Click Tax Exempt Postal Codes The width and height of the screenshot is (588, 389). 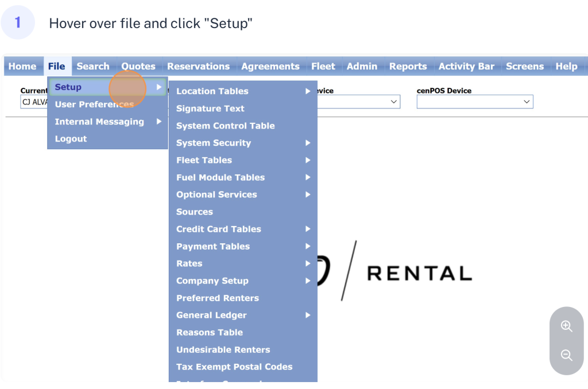pyautogui.click(x=234, y=367)
